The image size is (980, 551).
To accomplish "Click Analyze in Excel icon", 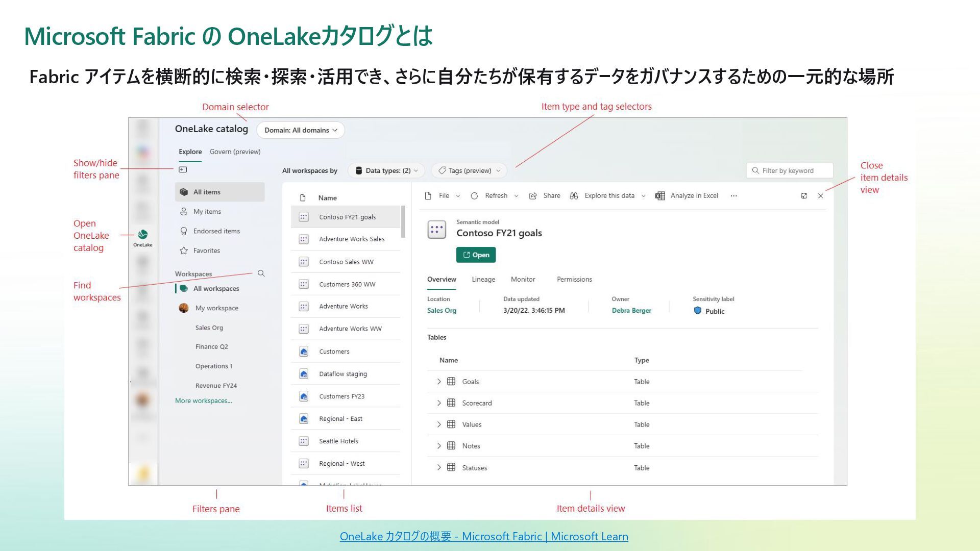I will (660, 196).
